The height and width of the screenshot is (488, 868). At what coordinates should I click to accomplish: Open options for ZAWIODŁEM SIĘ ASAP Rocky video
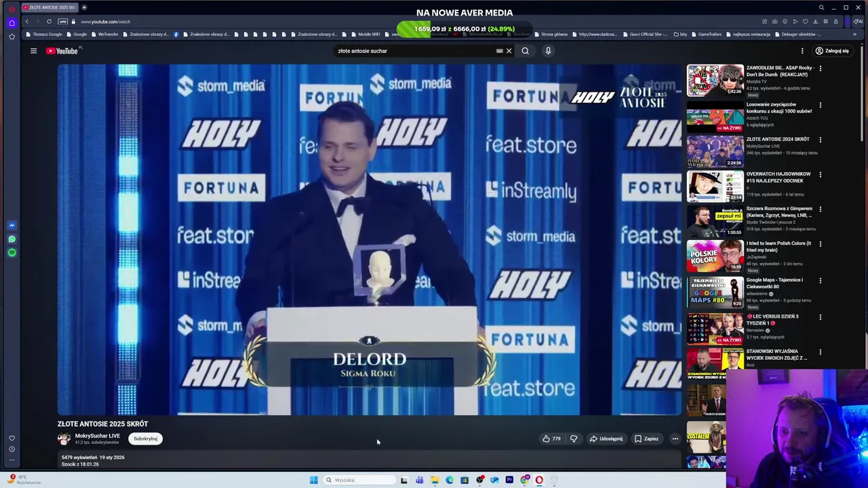[x=821, y=68]
